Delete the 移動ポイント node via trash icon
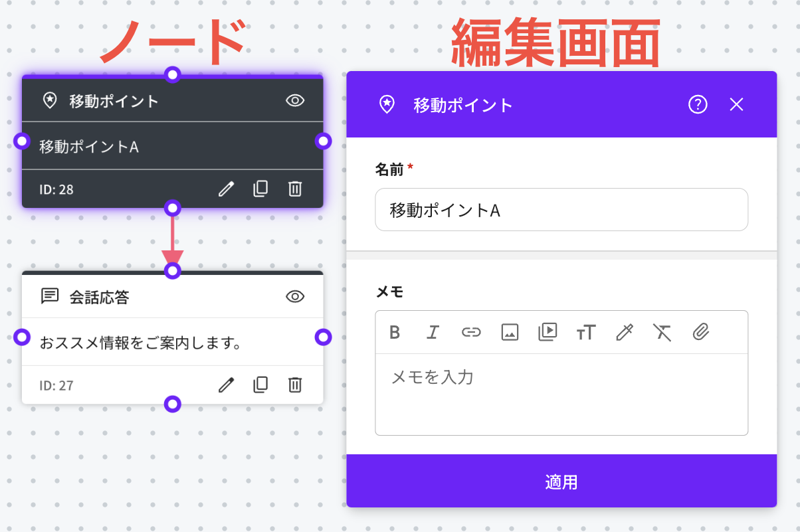Screen dimensions: 800x532 pos(295,189)
